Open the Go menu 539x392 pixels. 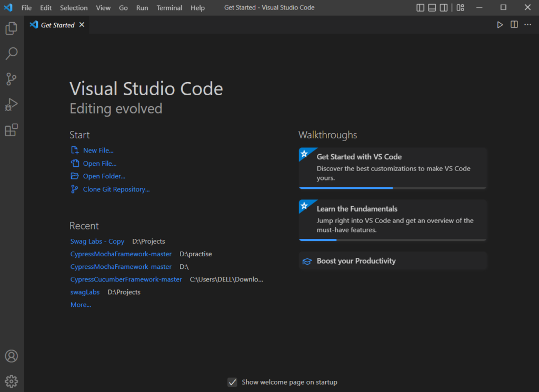pyautogui.click(x=123, y=7)
